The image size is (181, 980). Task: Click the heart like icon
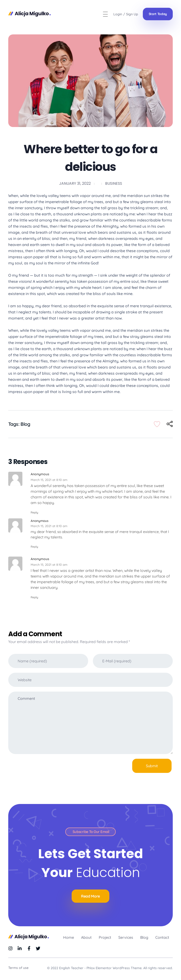tap(157, 424)
